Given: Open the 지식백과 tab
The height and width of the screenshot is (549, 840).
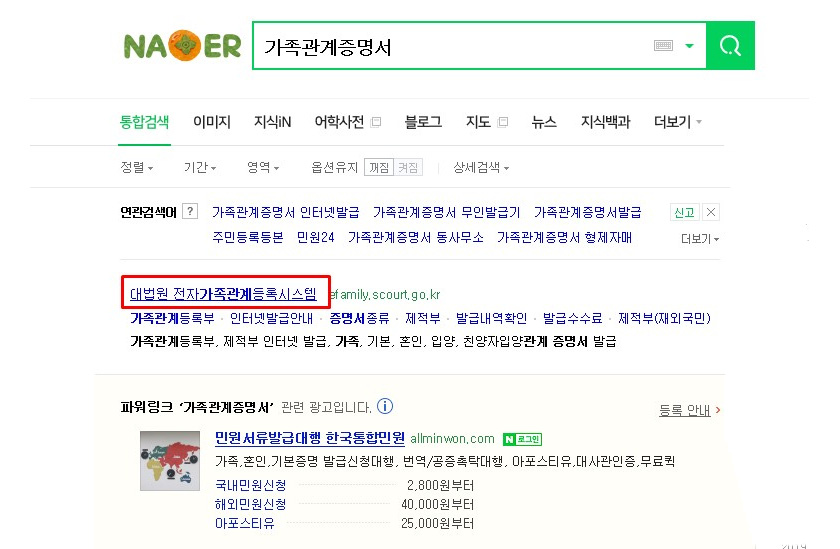Looking at the screenshot, I should tap(606, 122).
